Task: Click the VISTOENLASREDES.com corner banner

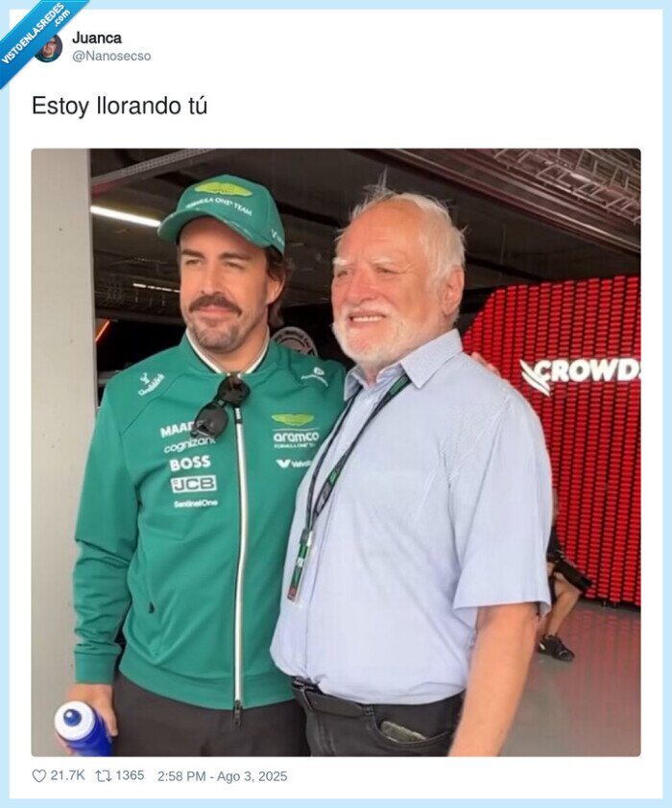Action: click(32, 32)
